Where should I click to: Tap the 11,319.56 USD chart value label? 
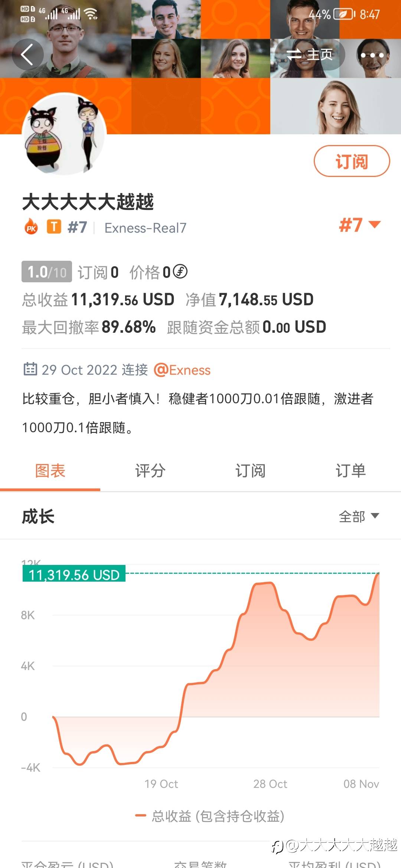point(74,575)
